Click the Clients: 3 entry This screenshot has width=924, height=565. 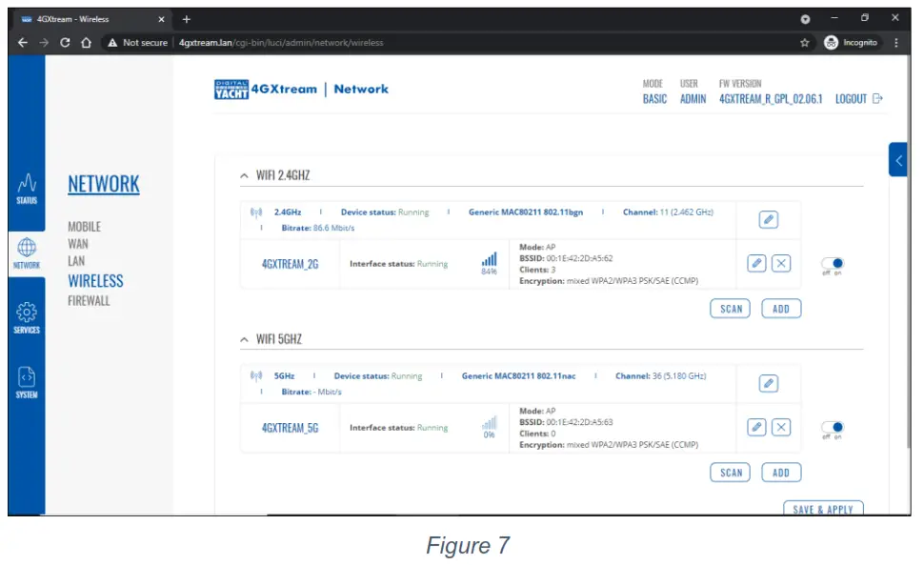point(537,270)
